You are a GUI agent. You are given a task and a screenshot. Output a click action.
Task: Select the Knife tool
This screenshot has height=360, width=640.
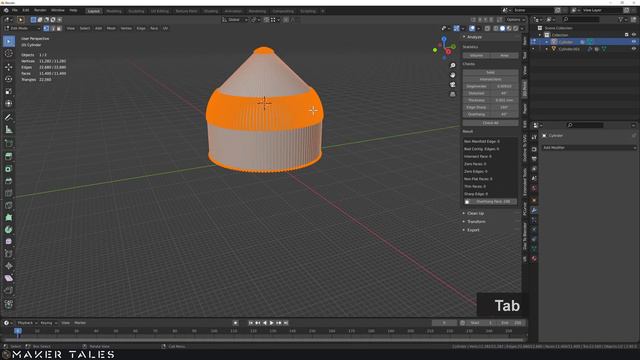pos(9,205)
